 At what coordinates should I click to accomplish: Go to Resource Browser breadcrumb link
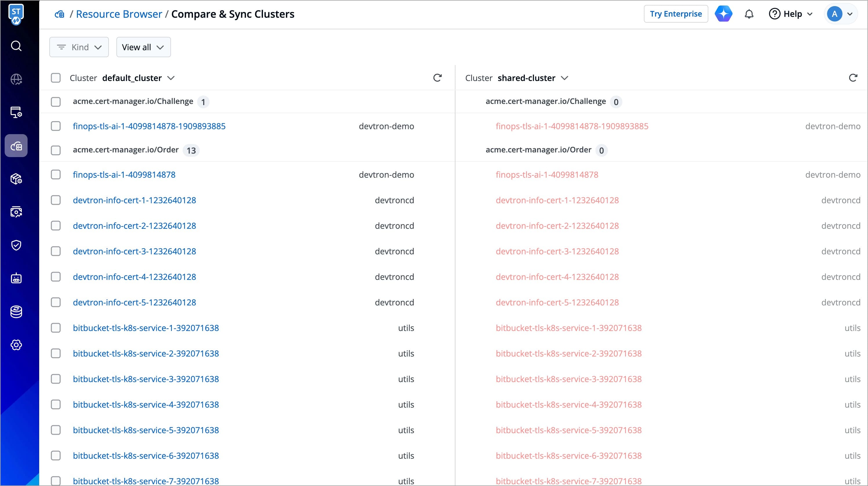119,14
